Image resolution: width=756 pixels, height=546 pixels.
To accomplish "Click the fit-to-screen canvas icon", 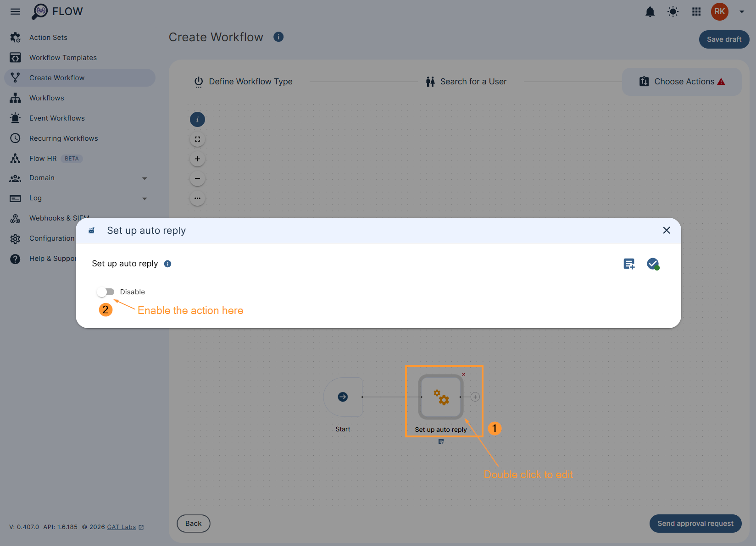I will point(197,139).
